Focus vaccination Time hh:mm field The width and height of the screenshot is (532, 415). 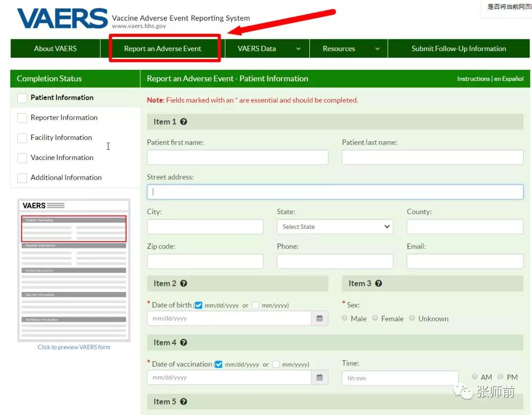click(x=400, y=378)
